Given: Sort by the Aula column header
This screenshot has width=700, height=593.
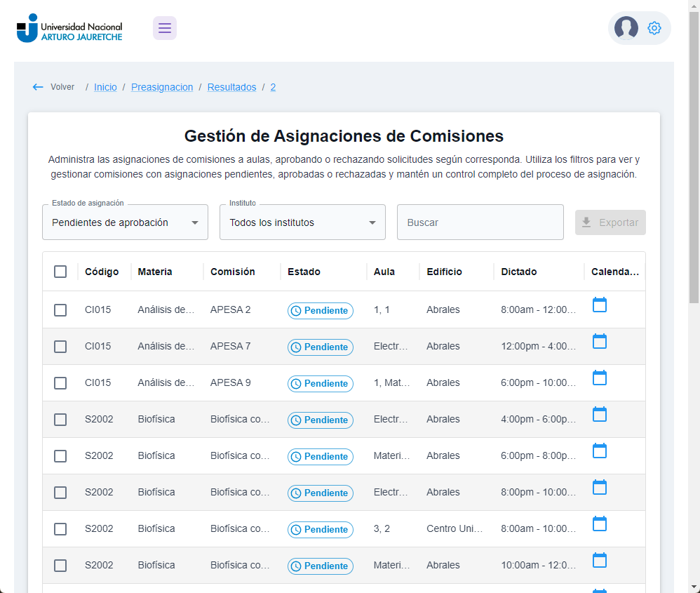Looking at the screenshot, I should pyautogui.click(x=384, y=272).
